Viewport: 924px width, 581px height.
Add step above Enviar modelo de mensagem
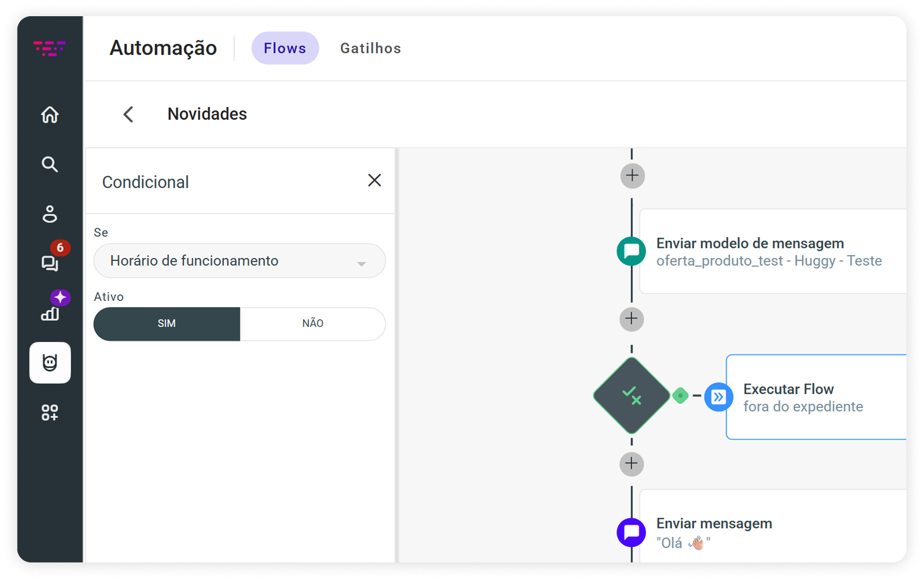pos(632,175)
